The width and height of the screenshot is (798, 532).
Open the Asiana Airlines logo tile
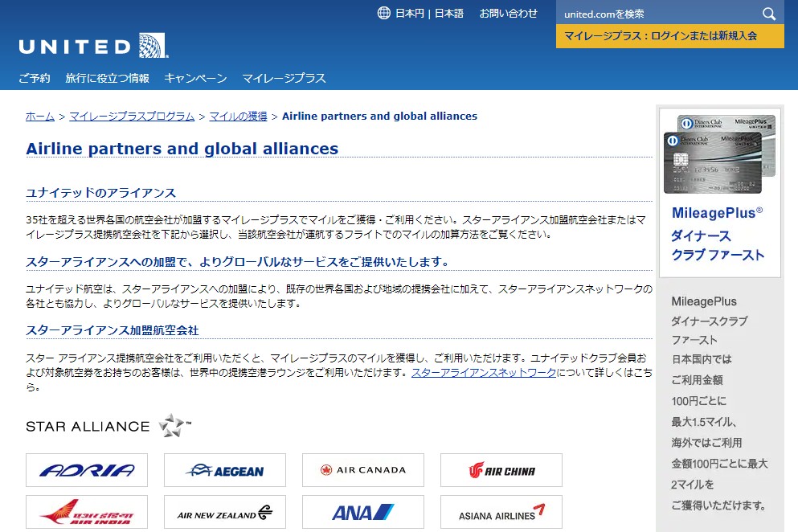(x=501, y=512)
